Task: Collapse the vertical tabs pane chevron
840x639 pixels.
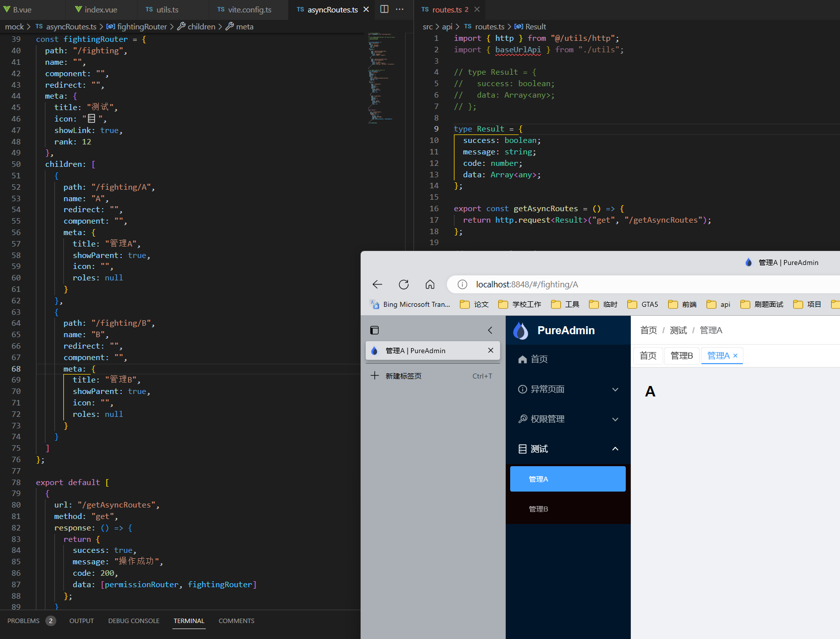Action: click(490, 330)
